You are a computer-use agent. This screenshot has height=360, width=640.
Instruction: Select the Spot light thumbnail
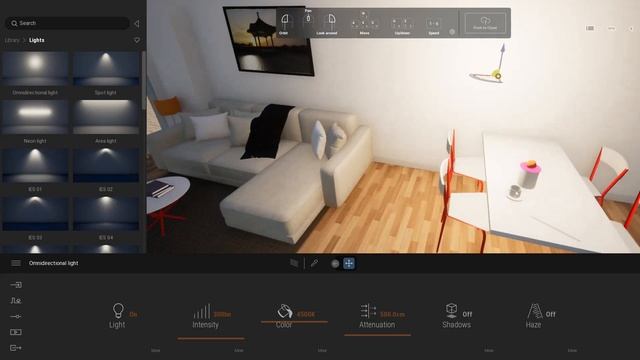106,69
